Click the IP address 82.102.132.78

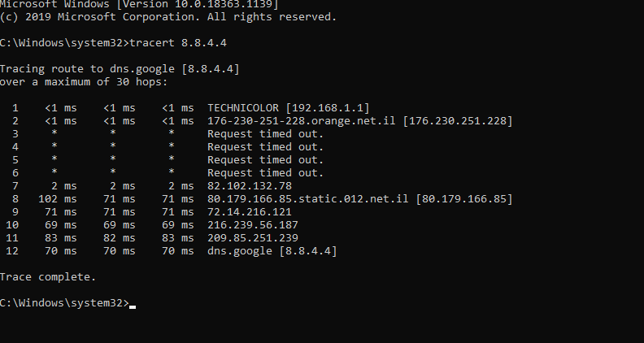[250, 185]
